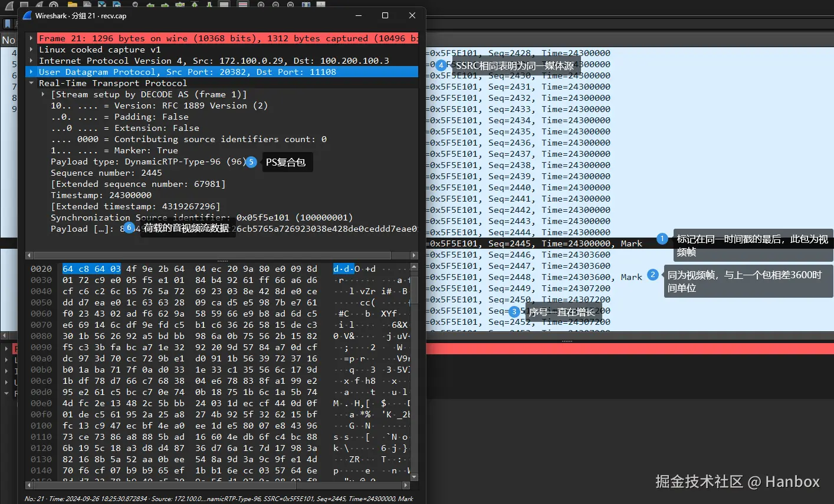This screenshot has height=504, width=834.
Task: Expand the Stream setup by DECODE AS node
Action: (43, 94)
